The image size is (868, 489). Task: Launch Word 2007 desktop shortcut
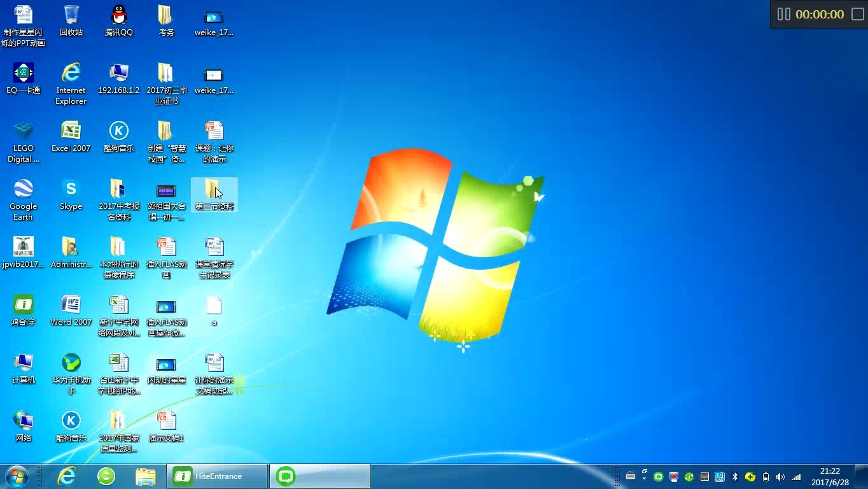coord(71,311)
